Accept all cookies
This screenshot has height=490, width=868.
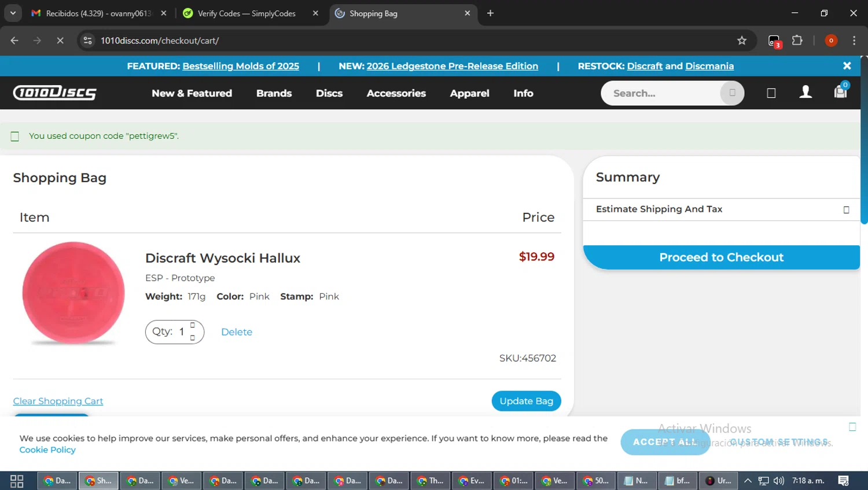coord(665,442)
